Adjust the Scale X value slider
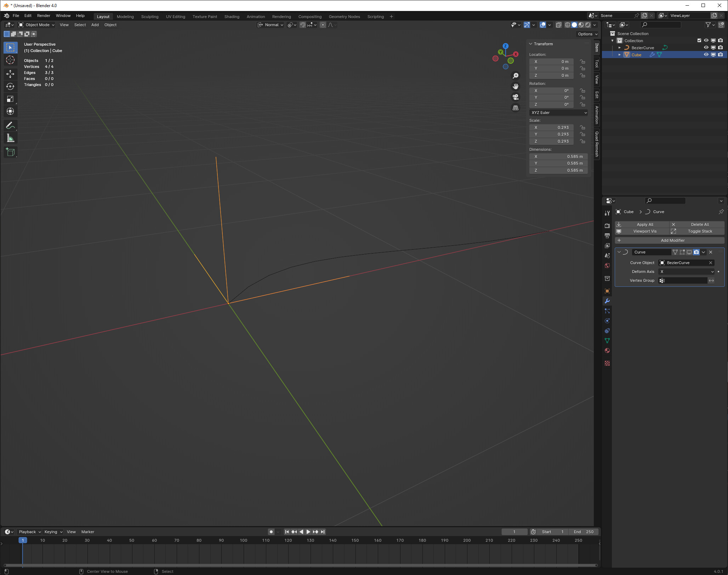This screenshot has height=575, width=728. tap(551, 127)
